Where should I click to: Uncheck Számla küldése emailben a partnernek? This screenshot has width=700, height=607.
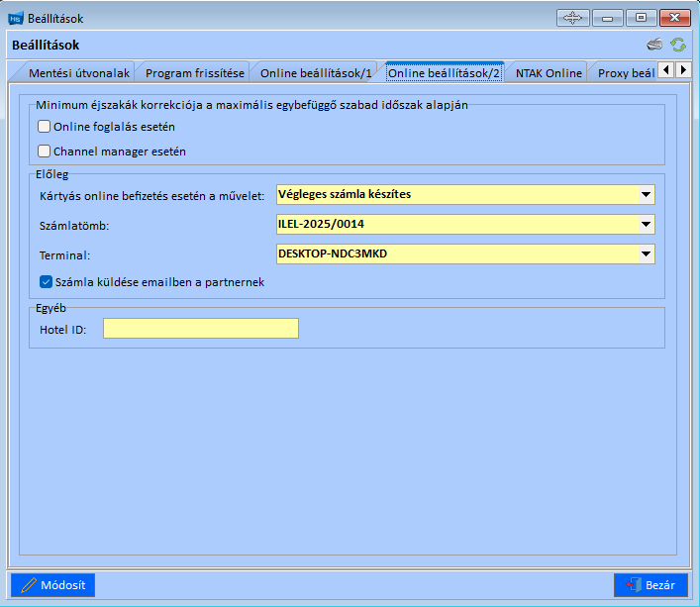point(46,282)
